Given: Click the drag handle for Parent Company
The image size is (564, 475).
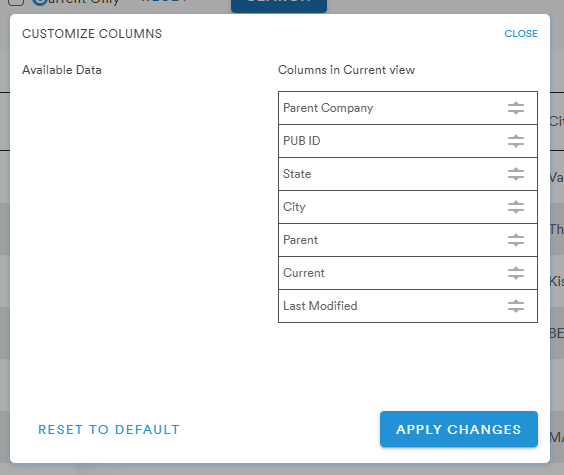Looking at the screenshot, I should click(x=516, y=108).
